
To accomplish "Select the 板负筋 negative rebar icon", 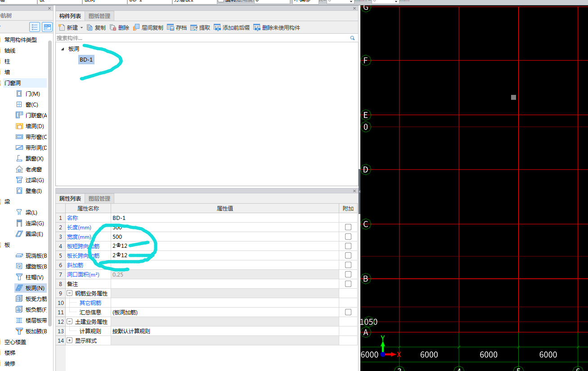I will pyautogui.click(x=19, y=309).
